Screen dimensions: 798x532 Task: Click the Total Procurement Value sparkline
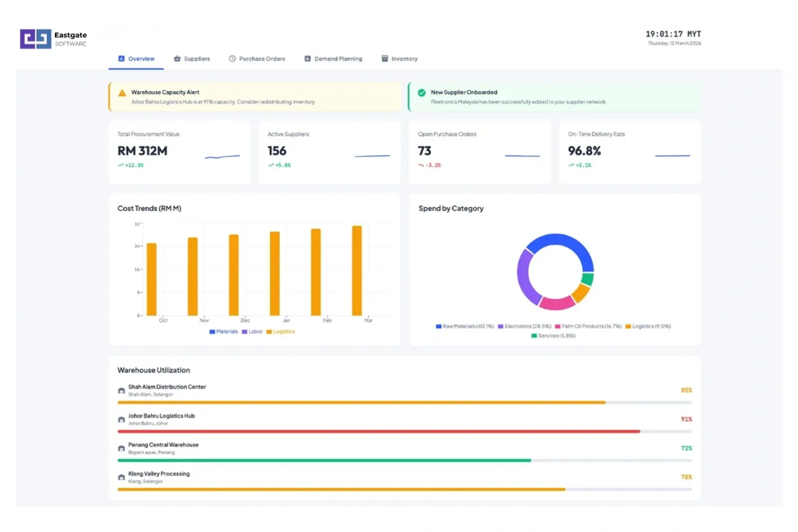click(222, 156)
